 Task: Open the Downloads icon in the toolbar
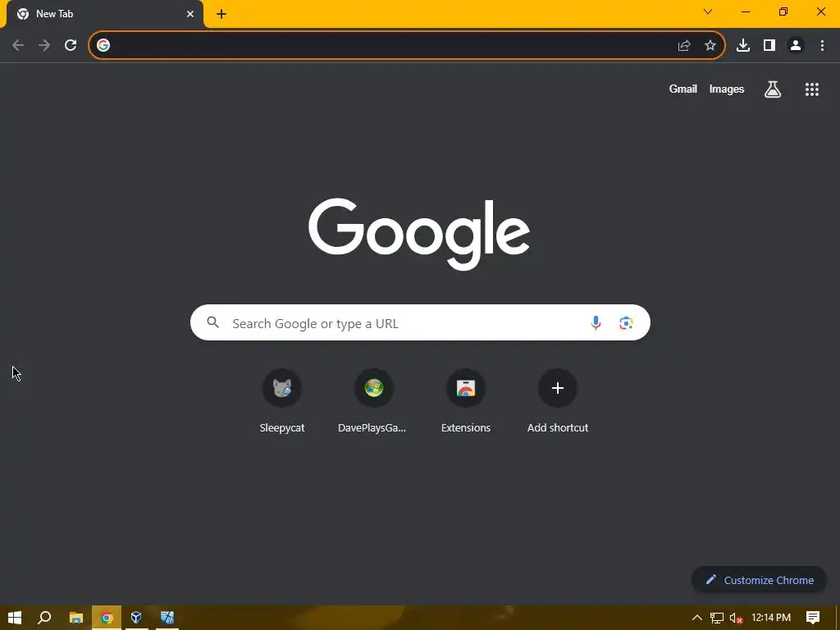coord(743,46)
